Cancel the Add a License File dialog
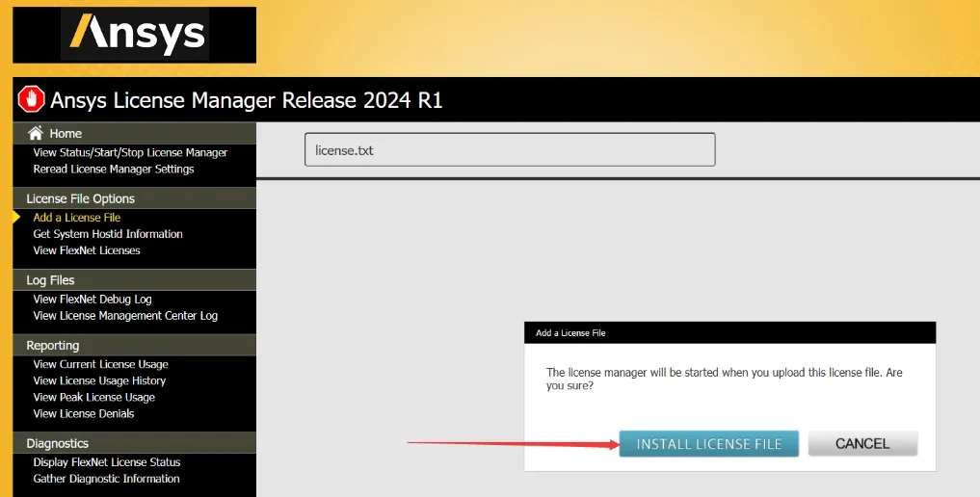Screen dimensions: 980x497 862,444
